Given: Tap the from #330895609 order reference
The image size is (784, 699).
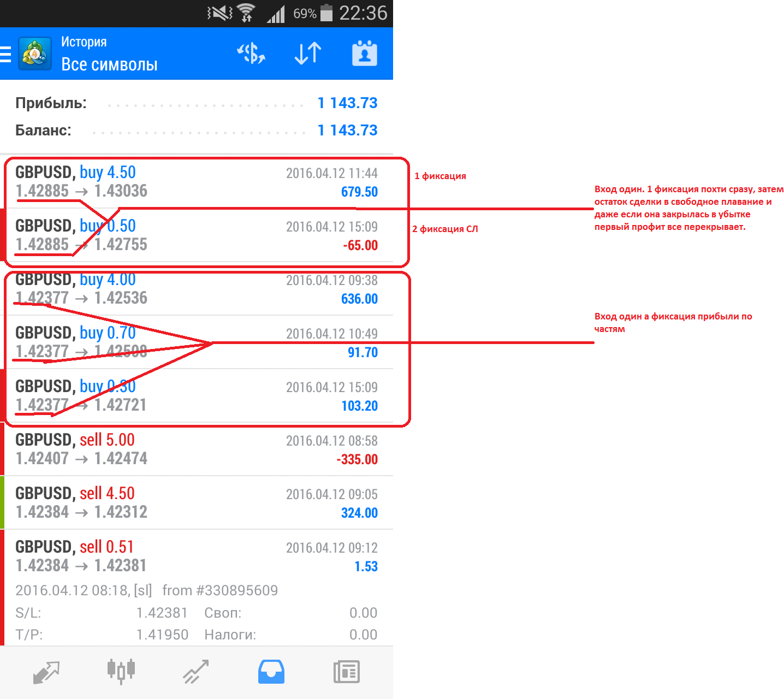Looking at the screenshot, I should tap(220, 590).
